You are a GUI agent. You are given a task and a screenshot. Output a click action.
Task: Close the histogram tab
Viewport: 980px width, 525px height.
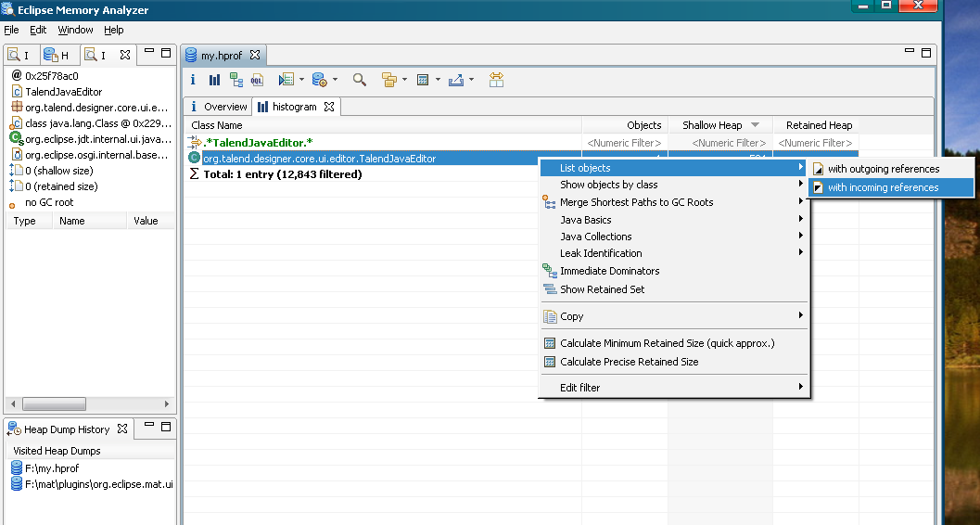pyautogui.click(x=328, y=107)
